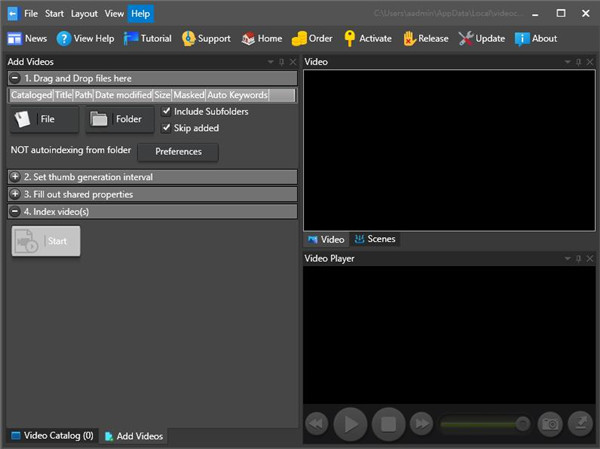Click the Order boxes icon
The width and height of the screenshot is (600, 449).
tap(299, 39)
